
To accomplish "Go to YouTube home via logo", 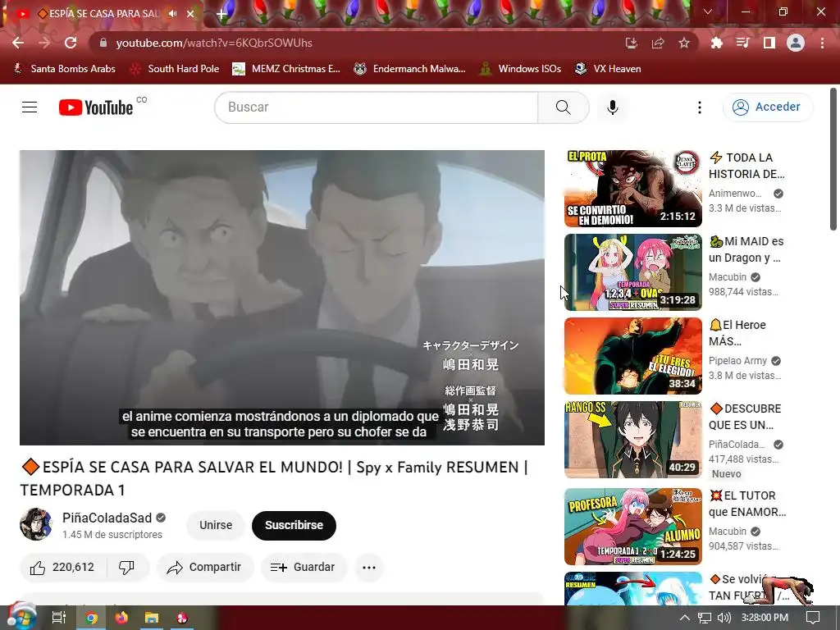I will pyautogui.click(x=95, y=107).
